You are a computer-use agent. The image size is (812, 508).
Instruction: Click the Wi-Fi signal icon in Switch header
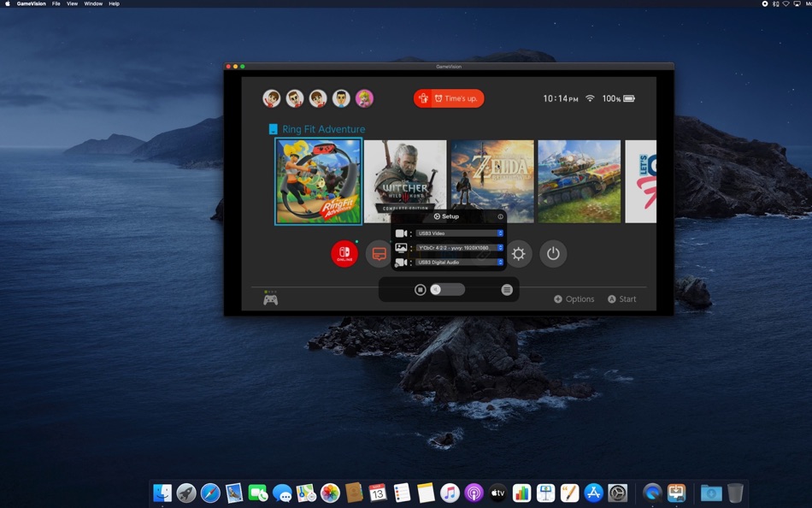(x=590, y=98)
